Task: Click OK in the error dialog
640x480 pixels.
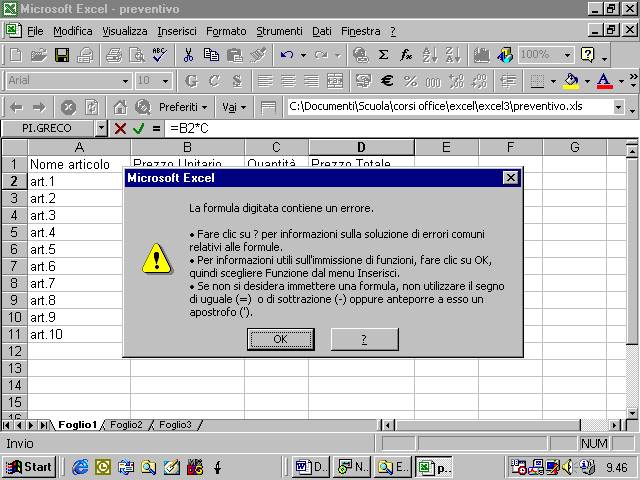Action: coord(280,339)
